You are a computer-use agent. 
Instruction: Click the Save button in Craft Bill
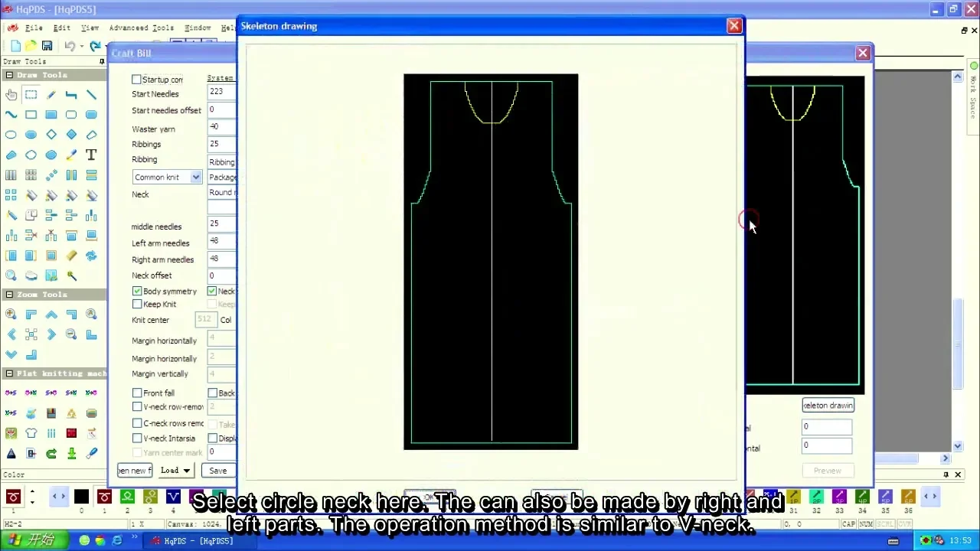217,471
